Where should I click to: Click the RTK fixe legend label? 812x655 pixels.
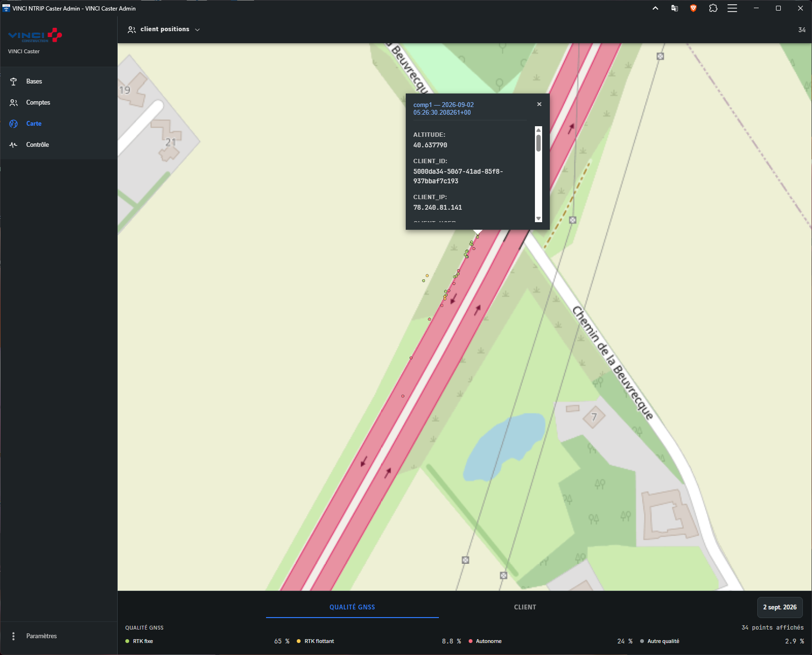[x=143, y=641]
